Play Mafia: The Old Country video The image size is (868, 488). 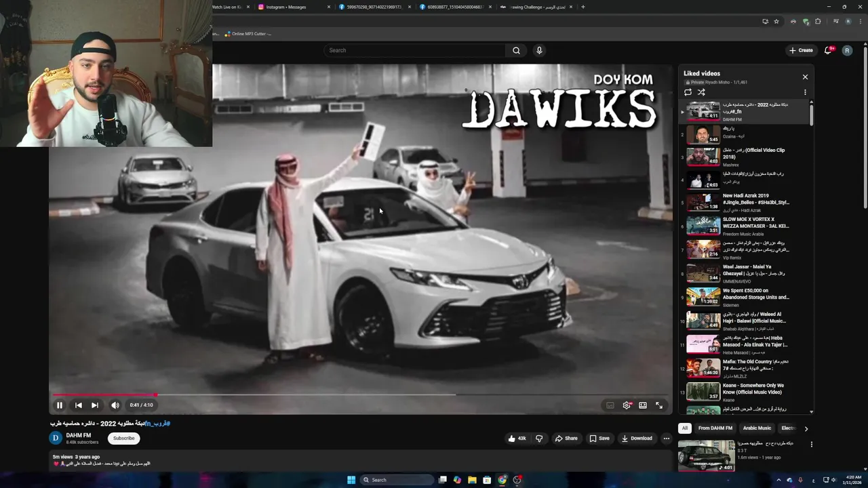[x=744, y=369]
